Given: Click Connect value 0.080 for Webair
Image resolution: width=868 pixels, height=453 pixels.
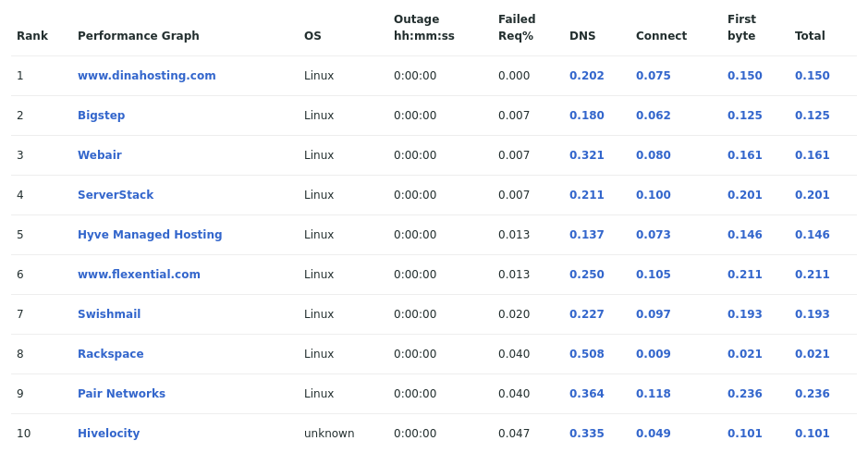Looking at the screenshot, I should tap(654, 155).
